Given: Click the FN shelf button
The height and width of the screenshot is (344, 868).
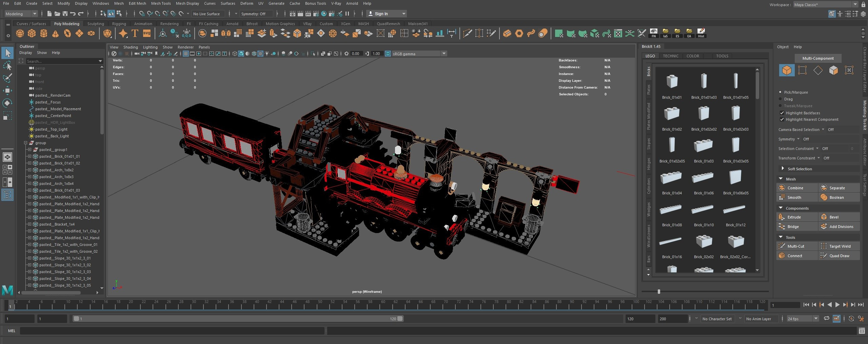Looking at the screenshot, I should pyautogui.click(x=653, y=33).
